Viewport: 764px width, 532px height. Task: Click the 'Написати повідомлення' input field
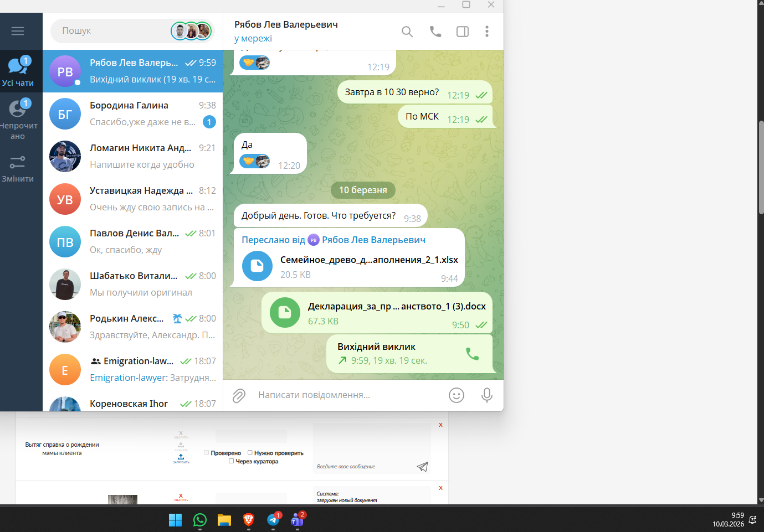click(x=349, y=395)
